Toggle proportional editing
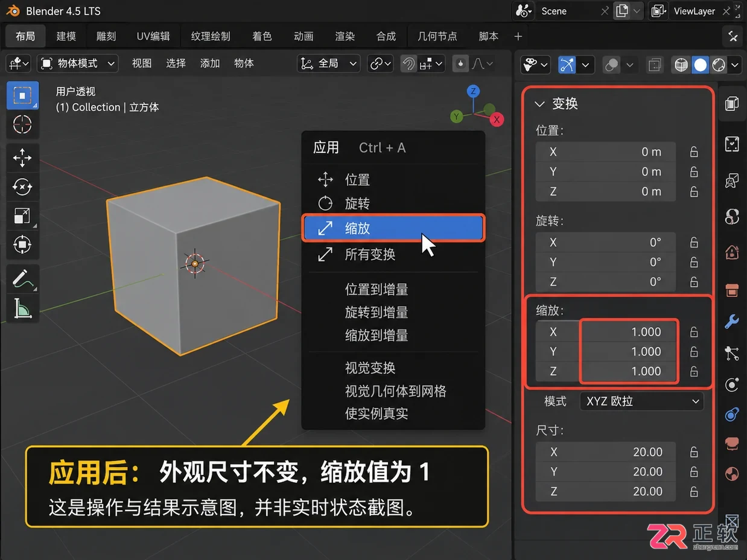Image resolution: width=747 pixels, height=560 pixels. tap(461, 63)
